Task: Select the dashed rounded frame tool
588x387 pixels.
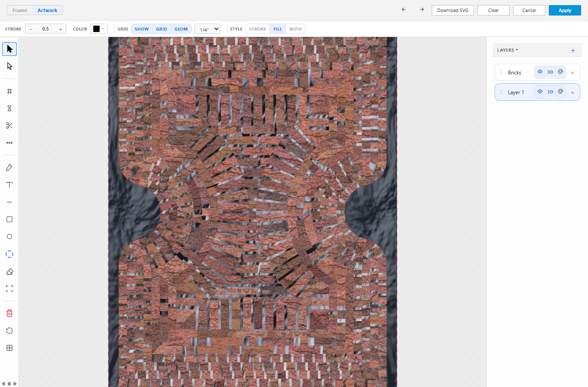Action: (9, 254)
